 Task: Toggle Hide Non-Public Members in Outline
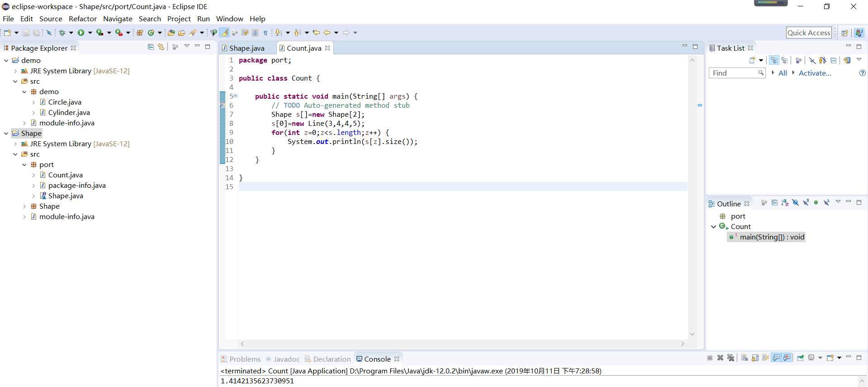click(816, 202)
